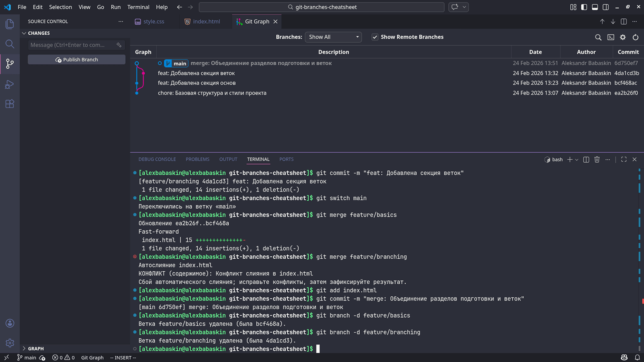The image size is (644, 362).
Task: Split the terminal panel
Action: pos(586,159)
